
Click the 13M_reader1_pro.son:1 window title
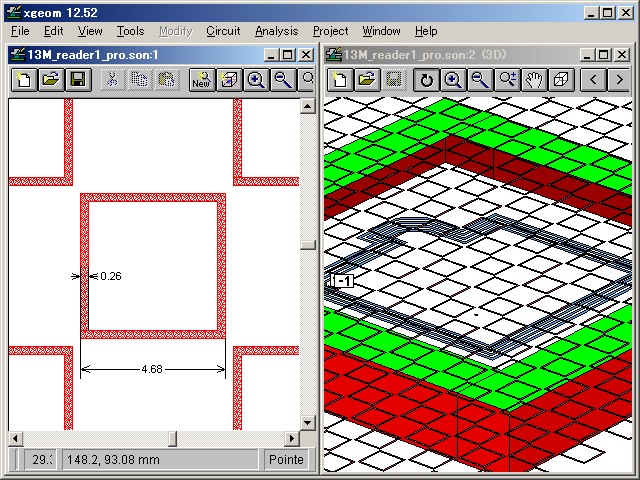(x=92, y=55)
